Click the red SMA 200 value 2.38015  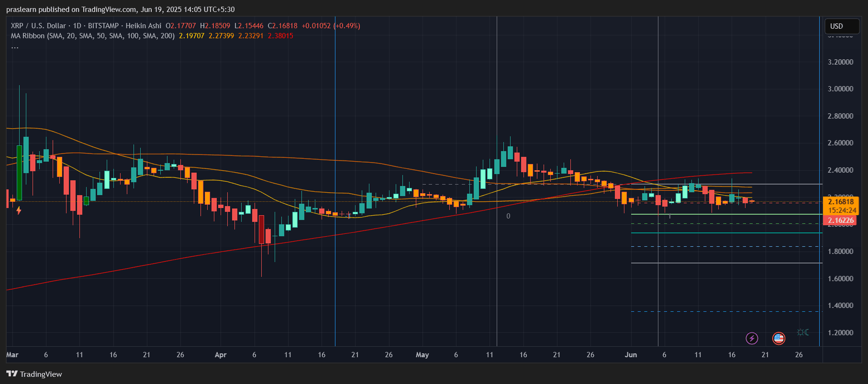pyautogui.click(x=280, y=36)
